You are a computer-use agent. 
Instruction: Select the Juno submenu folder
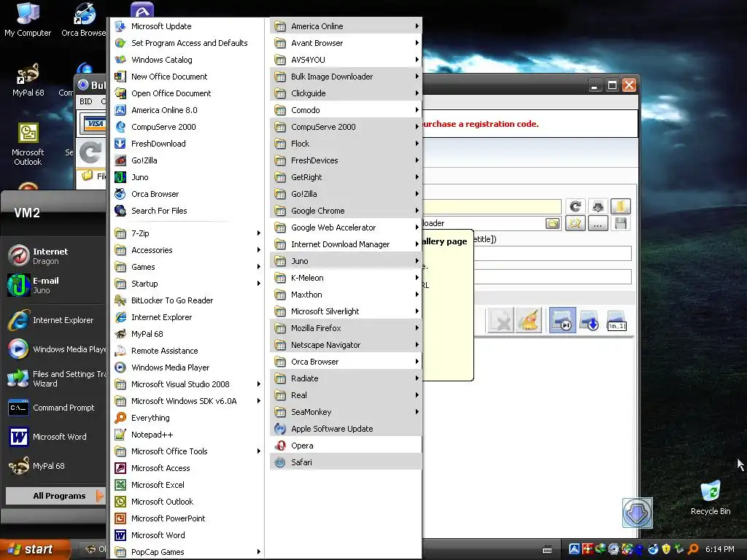point(346,261)
